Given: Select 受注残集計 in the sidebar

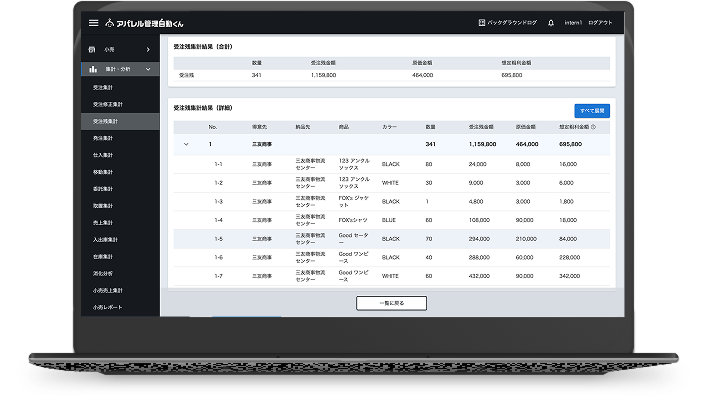Looking at the screenshot, I should point(106,121).
